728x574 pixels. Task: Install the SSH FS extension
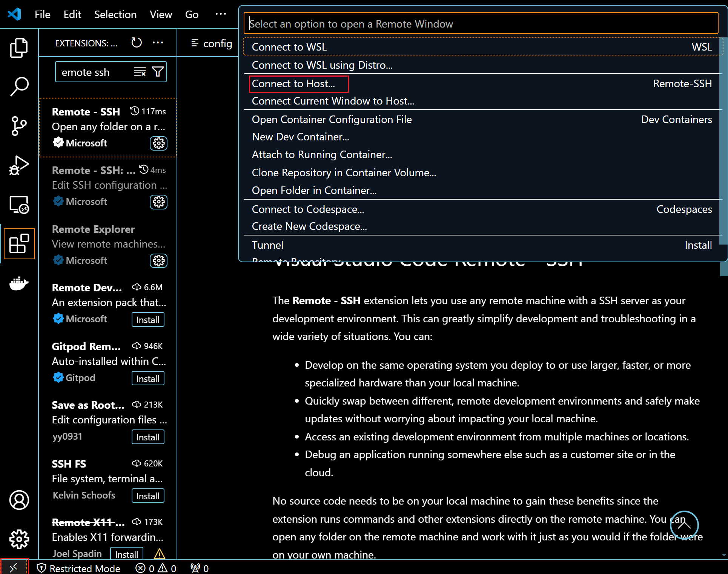point(148,496)
